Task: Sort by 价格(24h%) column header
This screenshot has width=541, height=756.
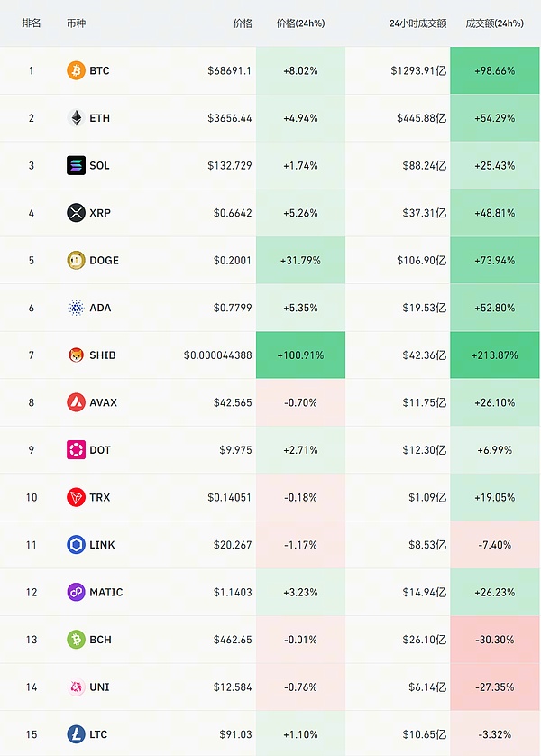Action: point(299,23)
